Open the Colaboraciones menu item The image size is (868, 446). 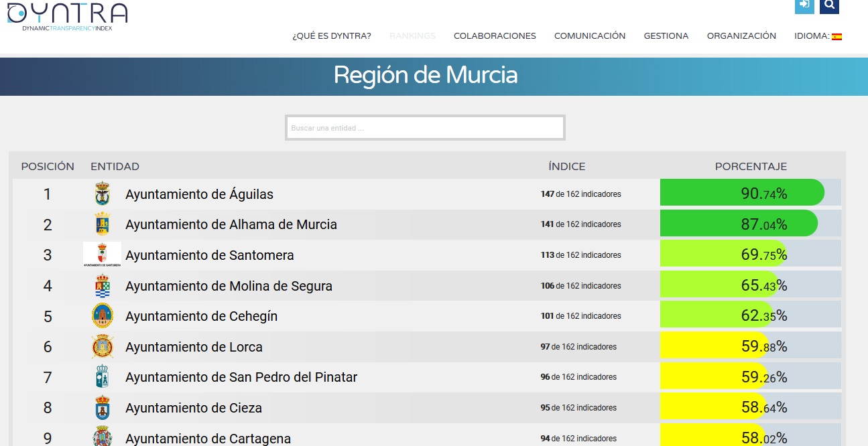point(495,36)
